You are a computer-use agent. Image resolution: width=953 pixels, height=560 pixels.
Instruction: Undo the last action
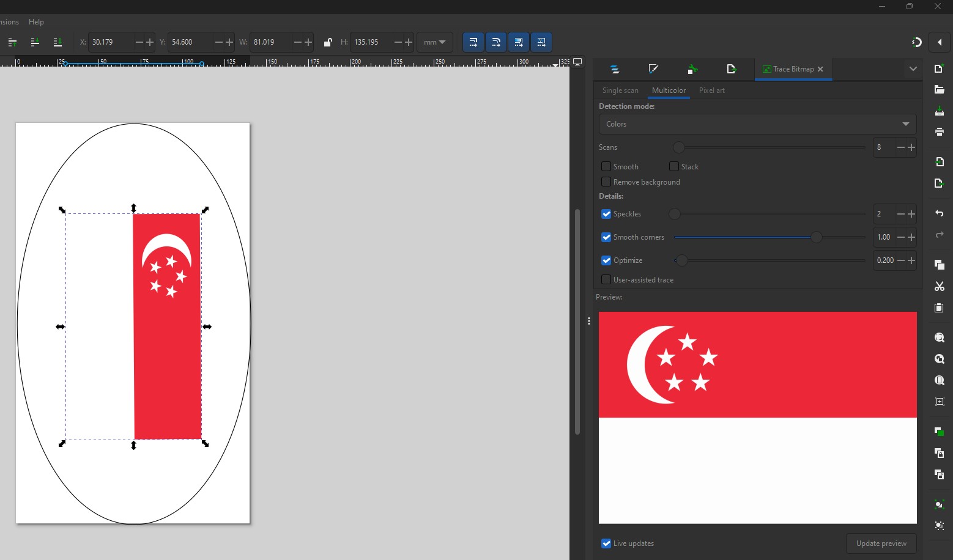[x=939, y=213]
